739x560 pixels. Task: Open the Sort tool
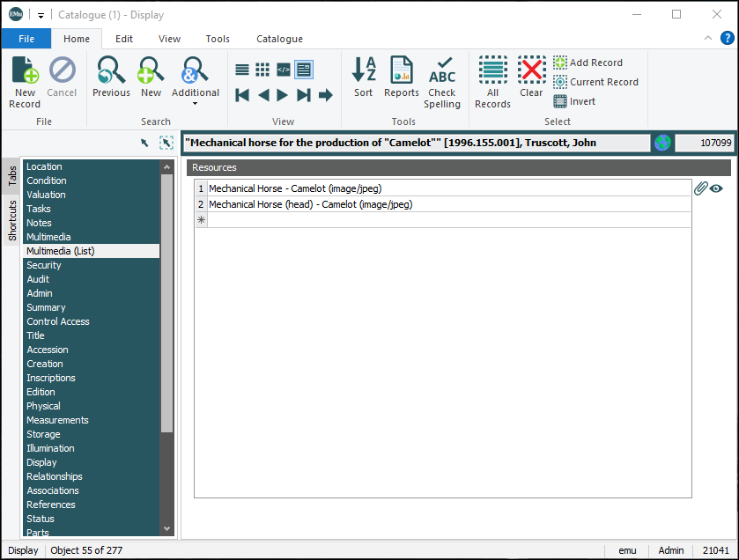[363, 77]
